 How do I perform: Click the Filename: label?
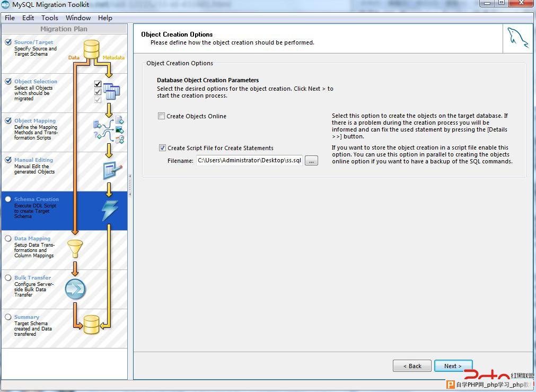click(x=180, y=161)
